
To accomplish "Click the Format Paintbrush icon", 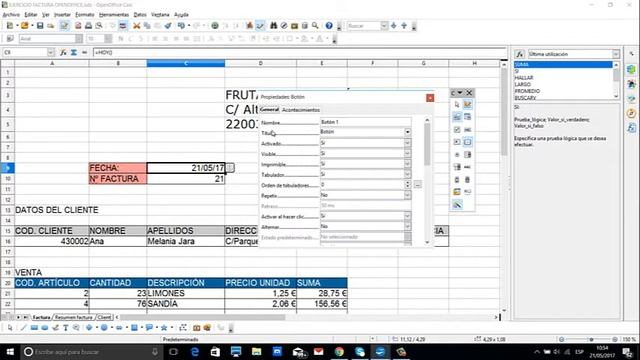I will click(x=168, y=26).
